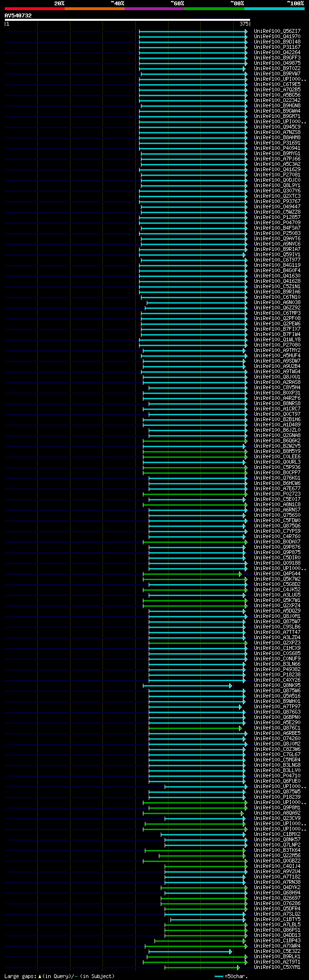Select the UniRef100_A2RAS8 label
Viewport: 309px width, 980px height.
click(x=277, y=382)
